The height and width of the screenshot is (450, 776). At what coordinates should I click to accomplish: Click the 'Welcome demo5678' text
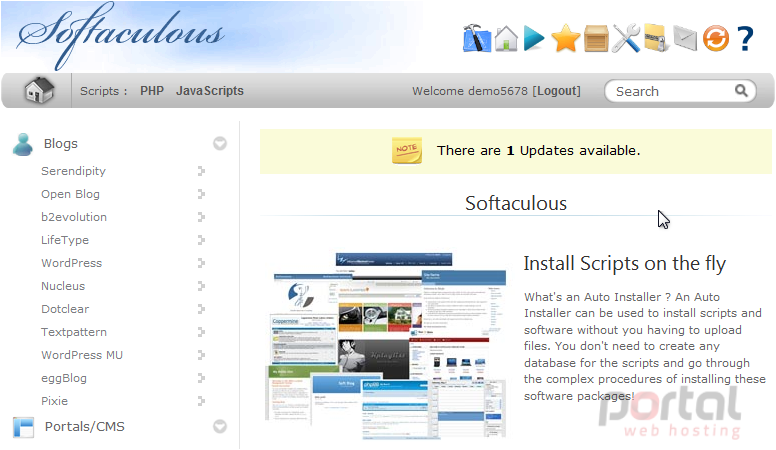click(470, 91)
